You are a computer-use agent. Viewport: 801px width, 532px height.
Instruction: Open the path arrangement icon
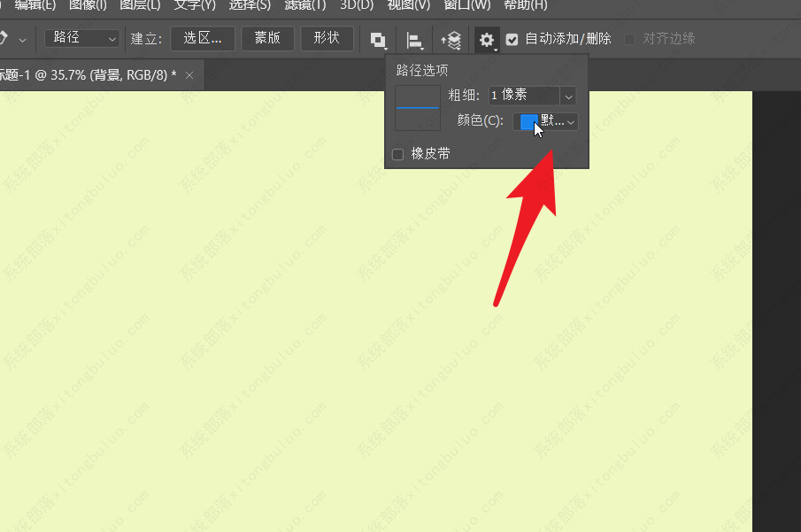pos(451,40)
